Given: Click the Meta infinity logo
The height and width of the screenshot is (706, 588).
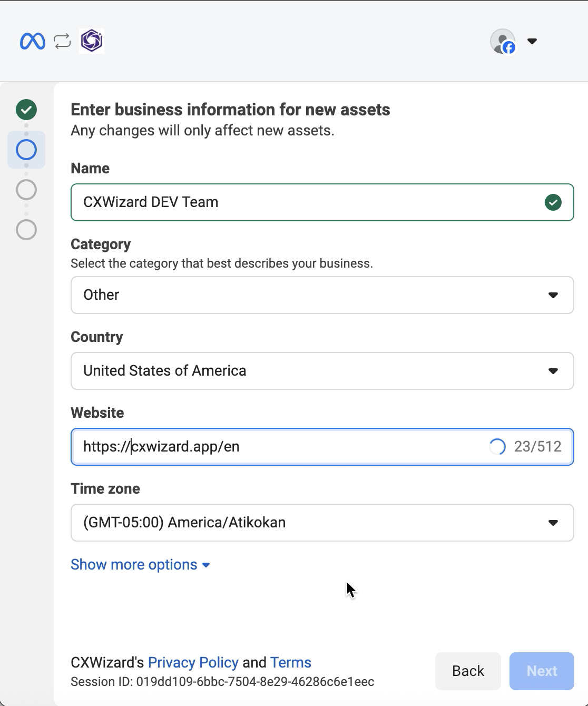Looking at the screenshot, I should (33, 41).
